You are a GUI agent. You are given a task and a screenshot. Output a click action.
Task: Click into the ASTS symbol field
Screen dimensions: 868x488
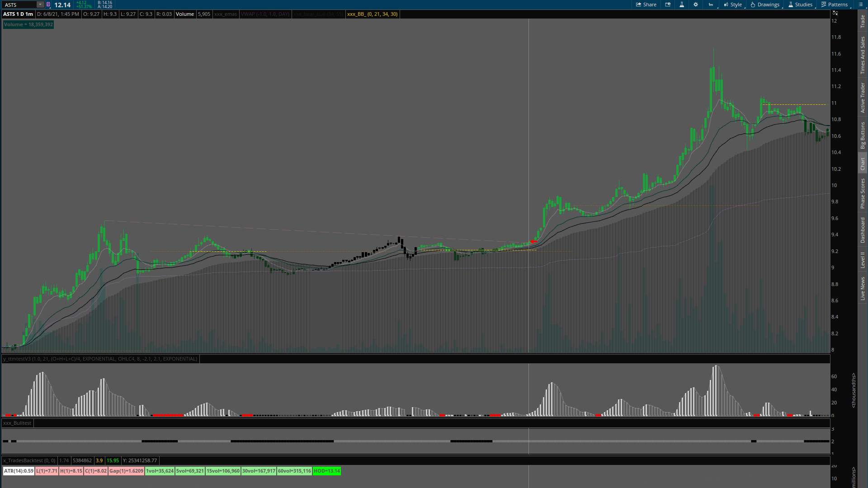click(19, 5)
